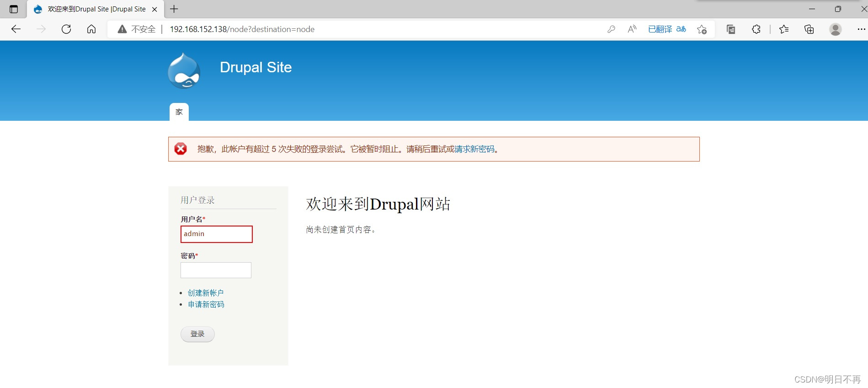The image size is (868, 388).
Task: Minimize the browser window
Action: coord(812,9)
